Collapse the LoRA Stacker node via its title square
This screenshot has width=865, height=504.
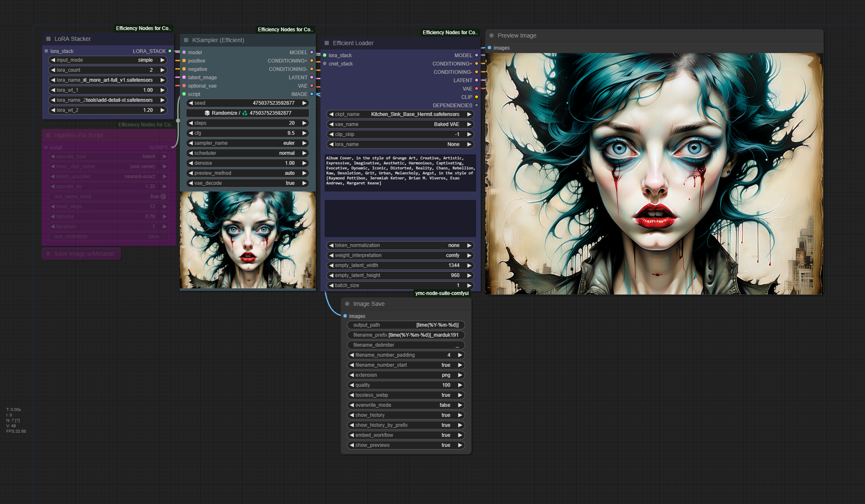click(48, 39)
